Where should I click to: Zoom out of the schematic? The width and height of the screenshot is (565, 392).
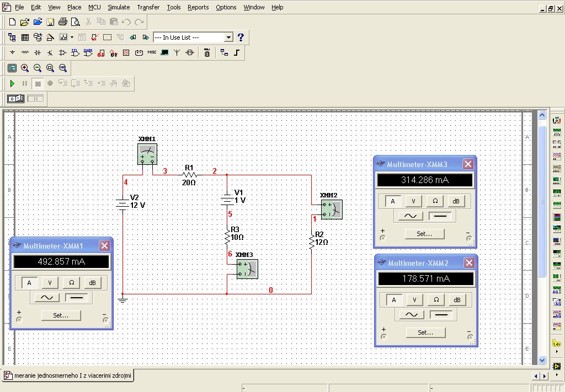tap(38, 68)
